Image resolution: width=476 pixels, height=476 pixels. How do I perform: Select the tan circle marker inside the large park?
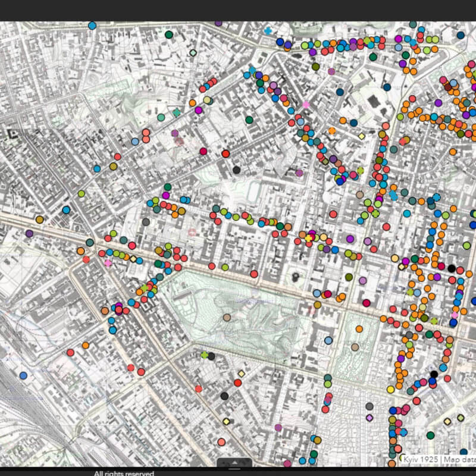[227, 317]
